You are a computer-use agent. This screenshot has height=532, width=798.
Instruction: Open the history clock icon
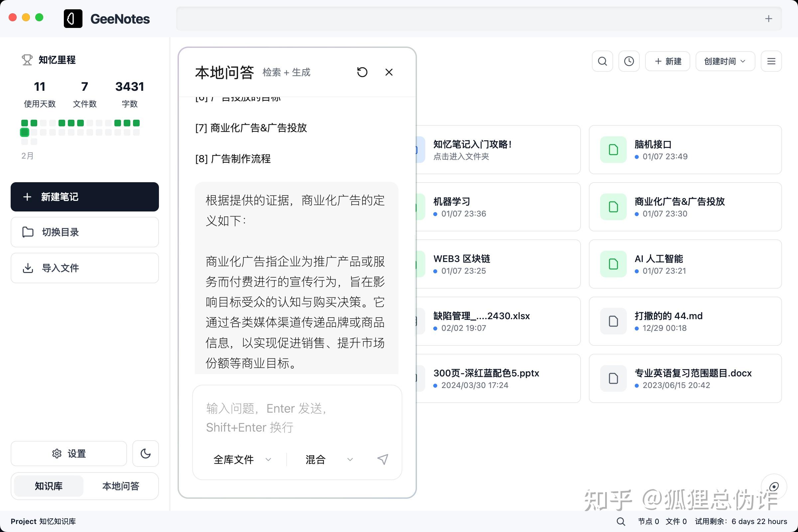point(629,62)
